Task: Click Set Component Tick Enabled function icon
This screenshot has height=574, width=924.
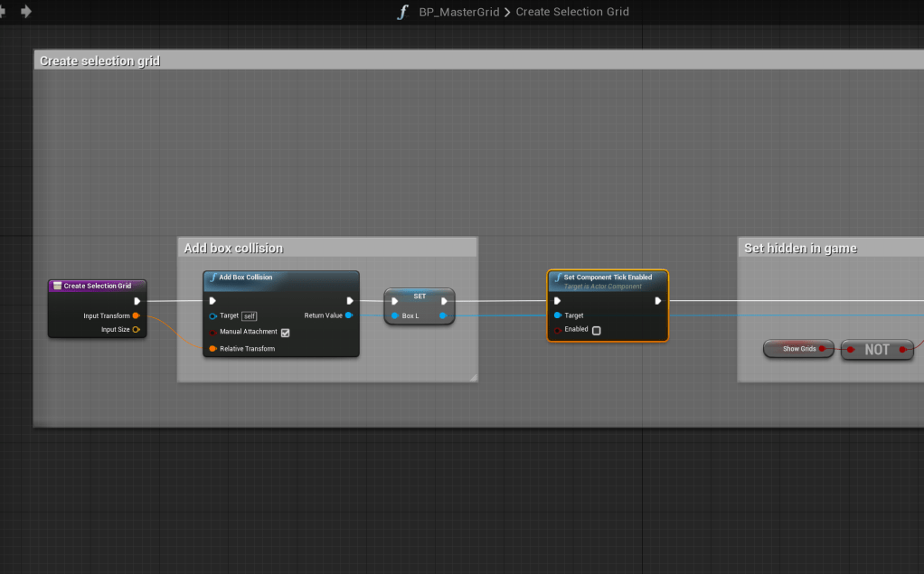Action: pyautogui.click(x=557, y=278)
